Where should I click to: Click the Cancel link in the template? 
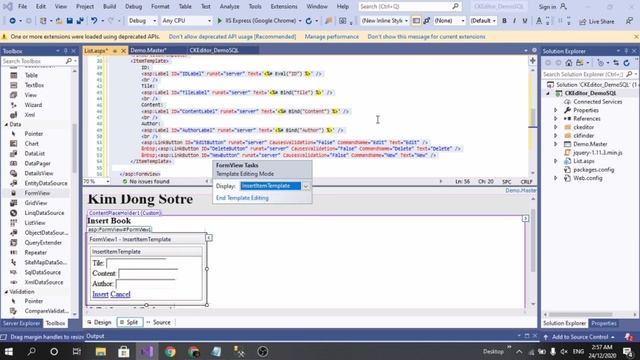click(120, 294)
